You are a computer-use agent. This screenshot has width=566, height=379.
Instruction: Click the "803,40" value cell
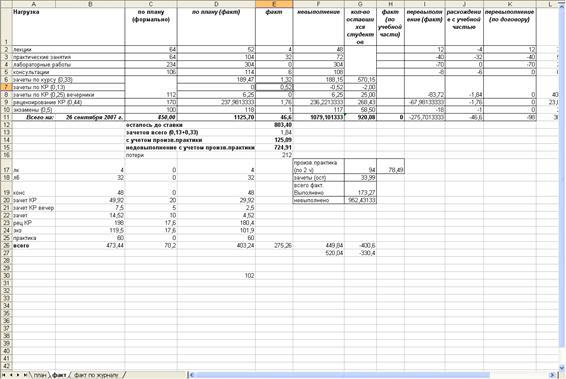click(x=274, y=125)
